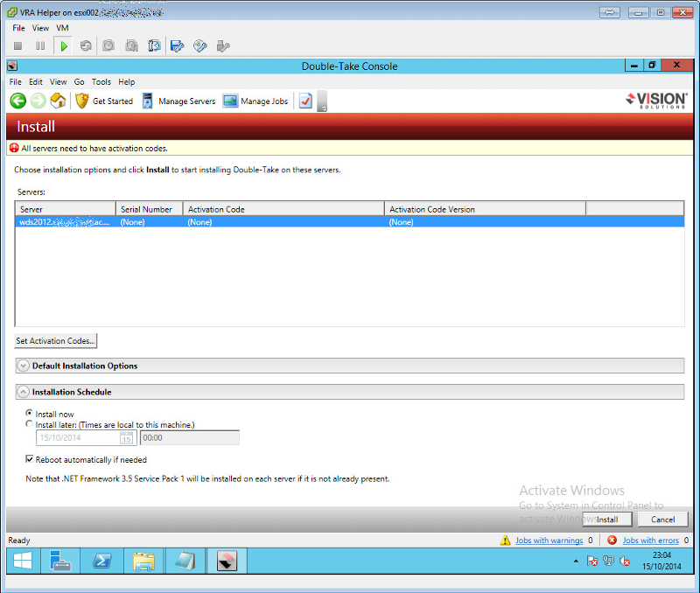Click the install time field 00:00
This screenshot has width=700, height=593.
tap(190, 437)
